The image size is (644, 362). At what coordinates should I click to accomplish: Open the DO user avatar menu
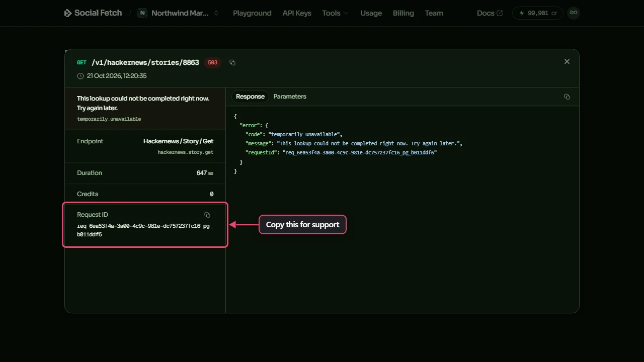coord(574,13)
